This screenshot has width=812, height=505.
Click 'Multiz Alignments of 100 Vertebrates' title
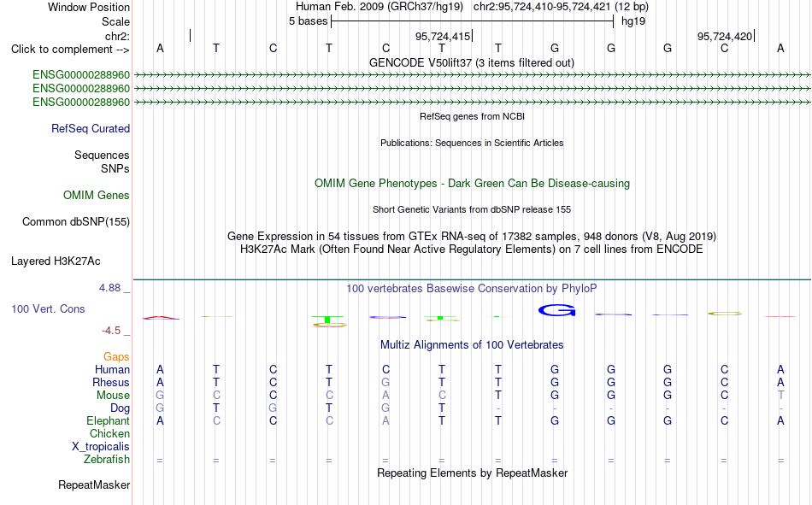point(472,345)
